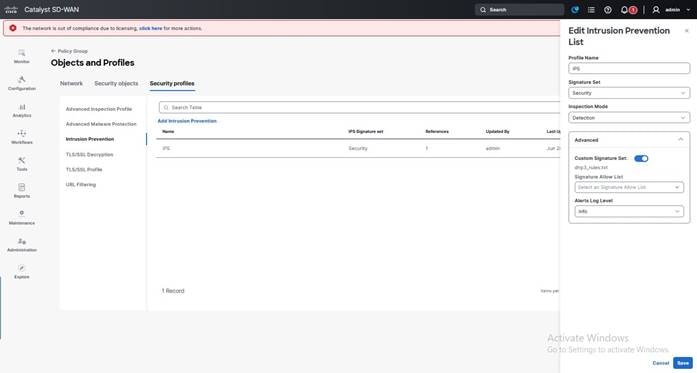Click the Add Intrusion Prevention link
This screenshot has height=373, width=697.
[x=187, y=121]
